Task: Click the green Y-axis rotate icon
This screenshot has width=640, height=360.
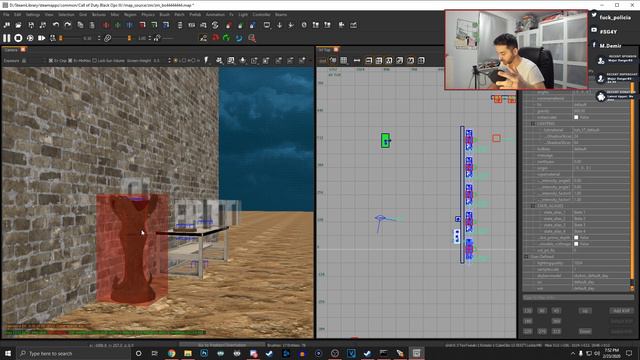Action: click(x=154, y=25)
